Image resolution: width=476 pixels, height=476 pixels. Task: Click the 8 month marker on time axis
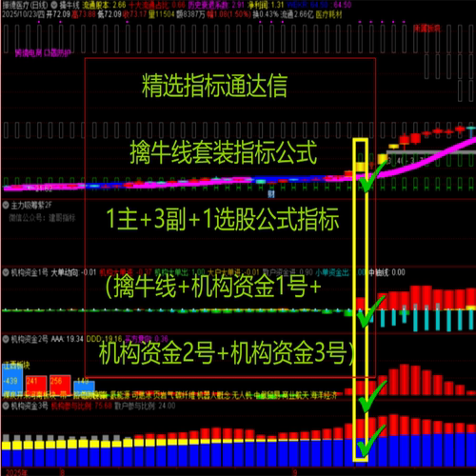(62, 472)
